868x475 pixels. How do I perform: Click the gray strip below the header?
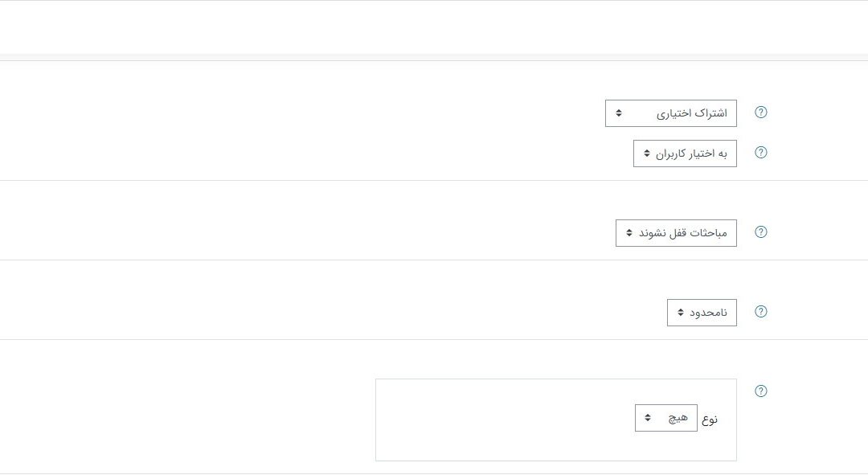coord(434,57)
